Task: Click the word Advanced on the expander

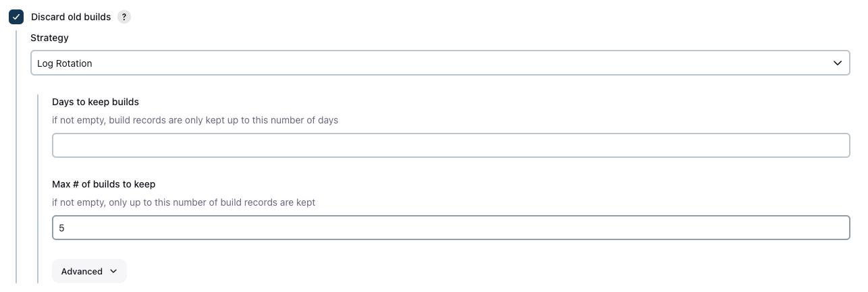Action: point(82,271)
